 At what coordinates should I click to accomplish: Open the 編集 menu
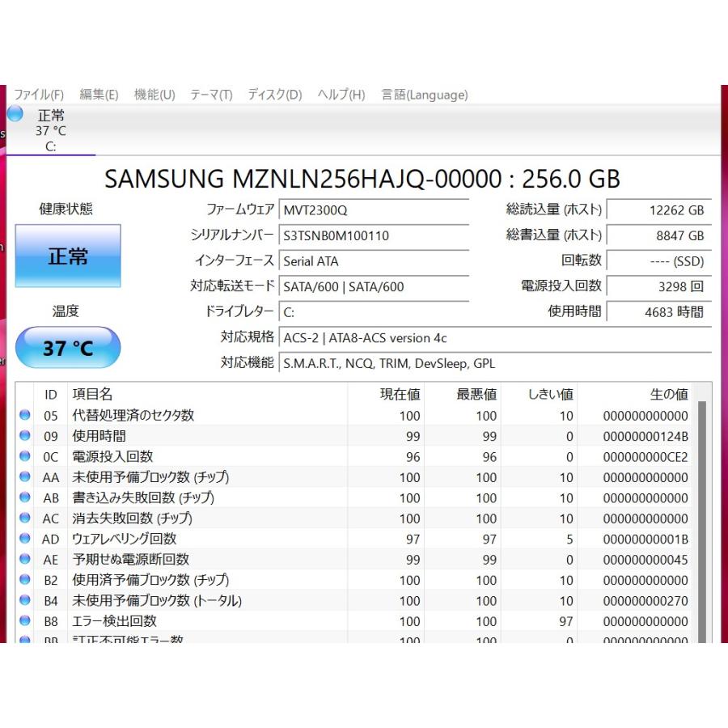pos(97,95)
